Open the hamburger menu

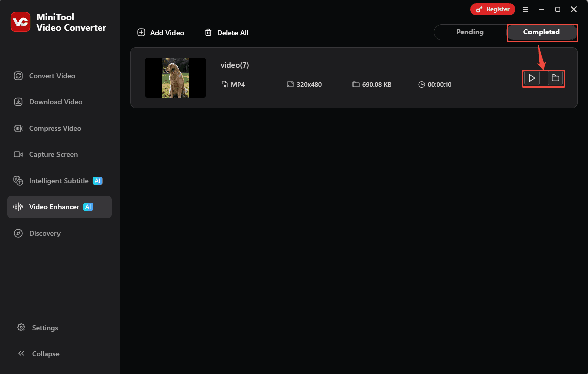[525, 9]
